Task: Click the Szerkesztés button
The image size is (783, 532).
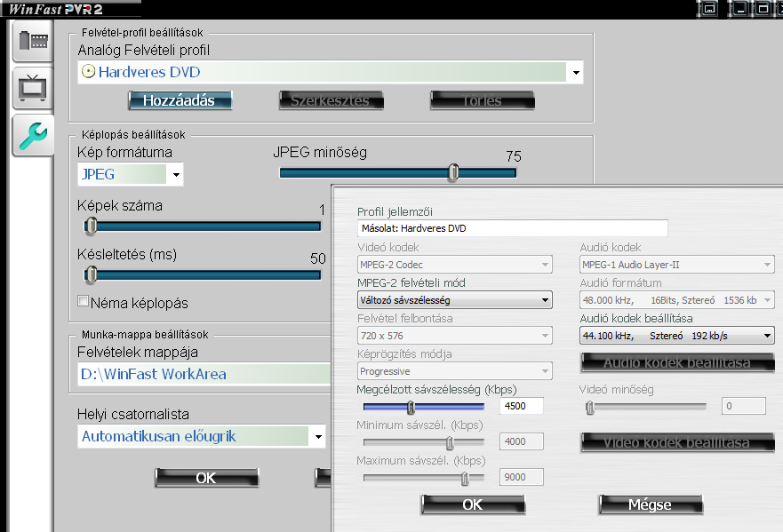Action: (332, 100)
